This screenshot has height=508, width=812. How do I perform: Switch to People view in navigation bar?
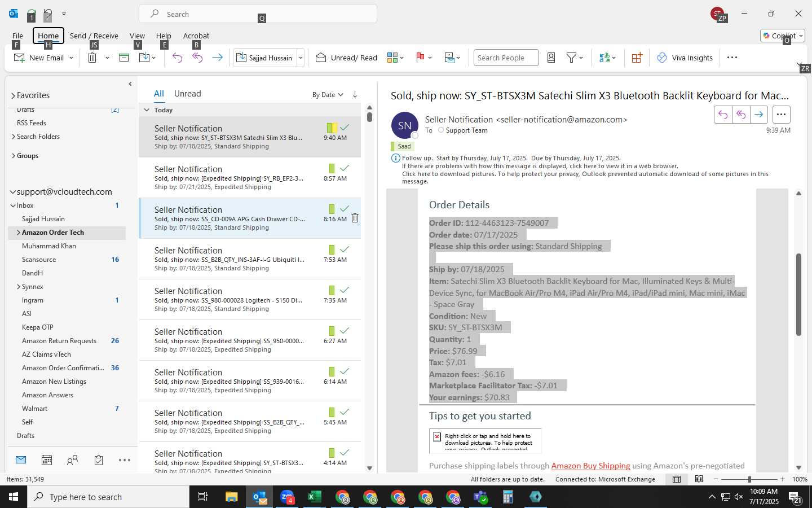[x=73, y=460]
